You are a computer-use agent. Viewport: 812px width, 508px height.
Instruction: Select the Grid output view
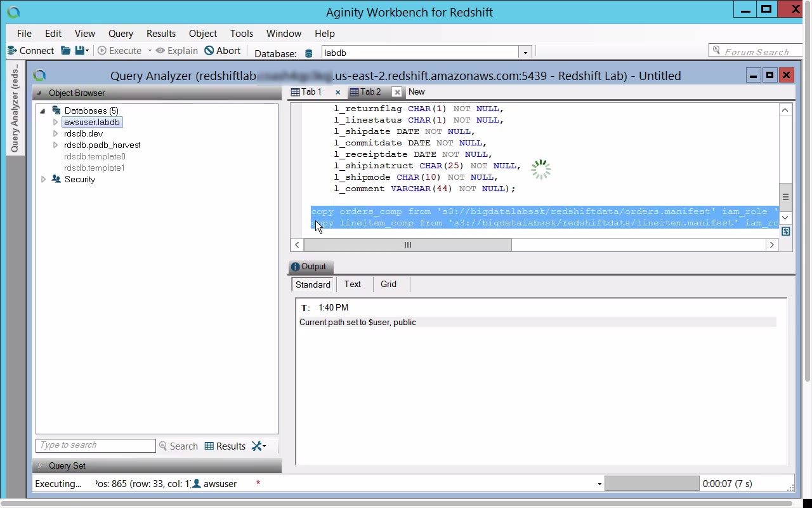389,284
